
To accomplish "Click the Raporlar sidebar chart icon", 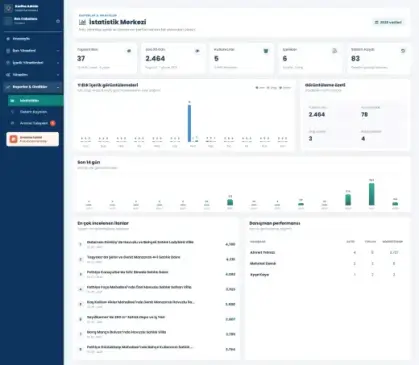I will [x=8, y=87].
